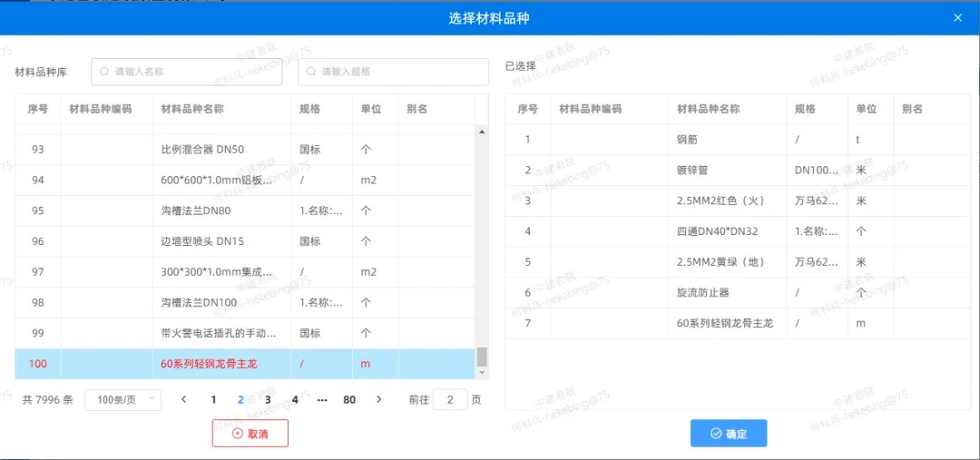
Task: Close the material selection dialog
Action: point(957,17)
